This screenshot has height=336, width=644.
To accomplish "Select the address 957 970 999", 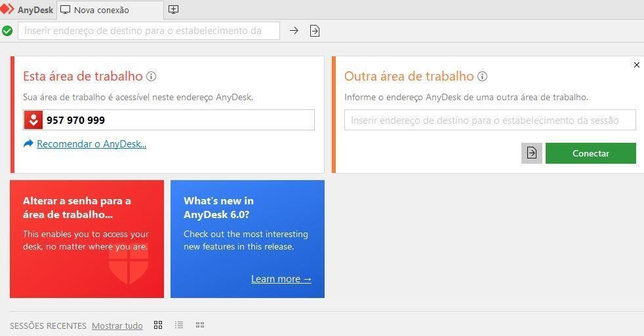I will tap(75, 121).
